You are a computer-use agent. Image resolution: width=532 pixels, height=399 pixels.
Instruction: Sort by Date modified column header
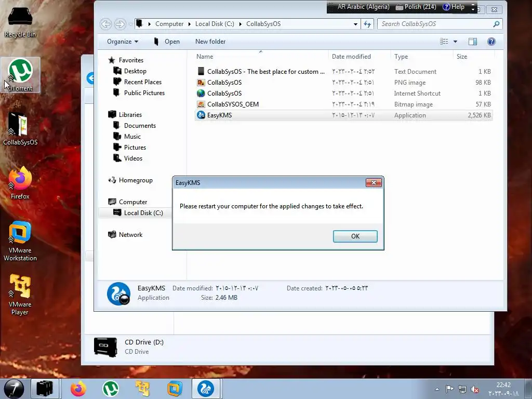pos(360,56)
